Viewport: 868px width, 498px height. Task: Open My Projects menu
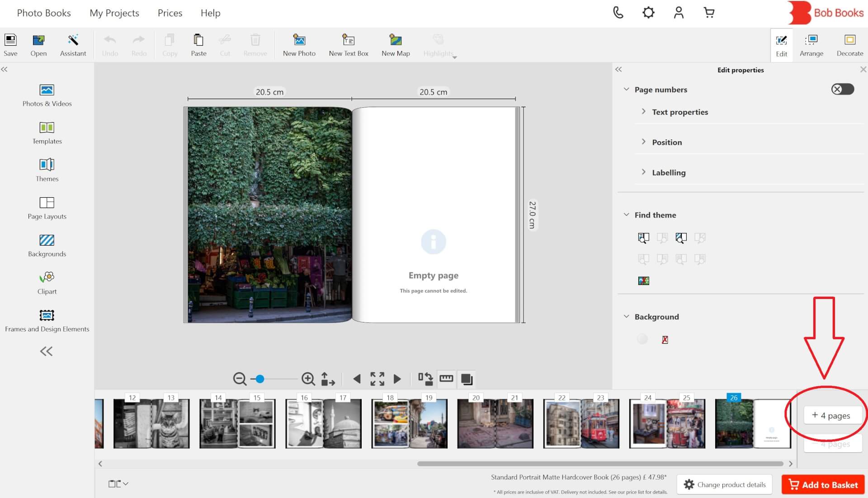[x=114, y=13]
